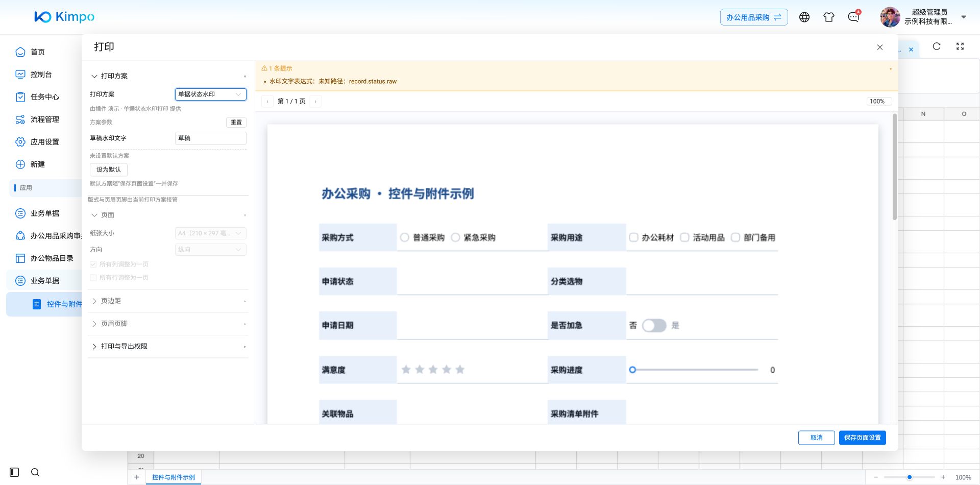
Task: Click the 重置 button
Action: (236, 123)
